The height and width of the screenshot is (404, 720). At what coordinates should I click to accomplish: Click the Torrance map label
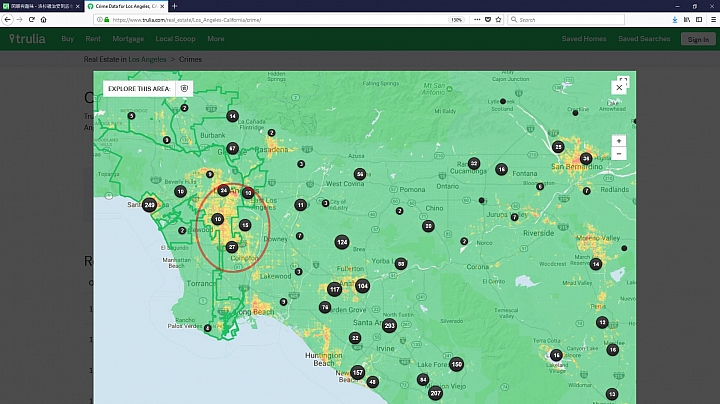(200, 284)
